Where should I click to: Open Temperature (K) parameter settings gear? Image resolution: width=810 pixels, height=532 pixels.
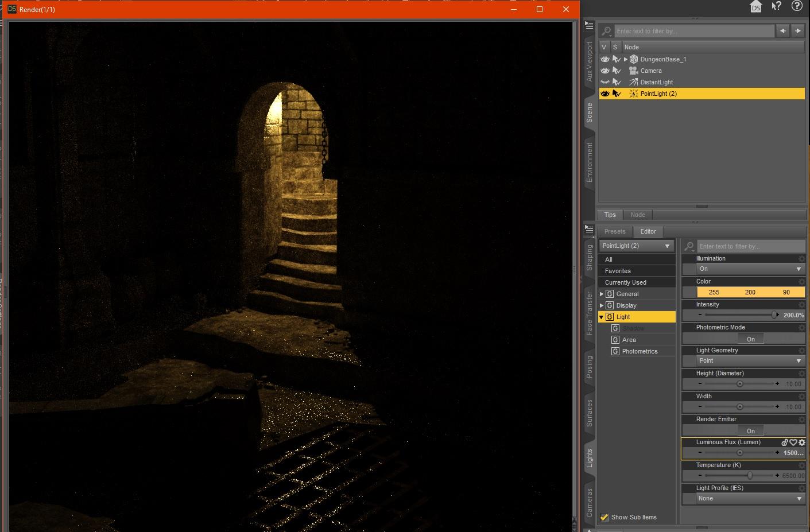point(802,465)
